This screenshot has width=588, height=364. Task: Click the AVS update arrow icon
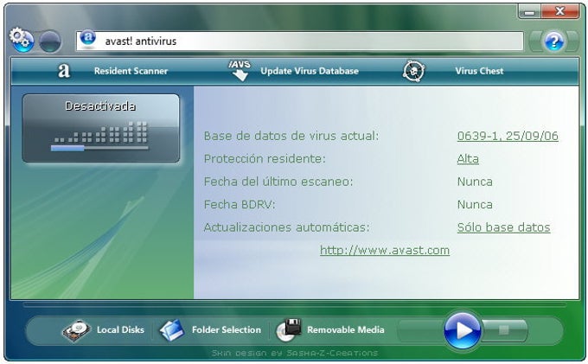coord(240,71)
